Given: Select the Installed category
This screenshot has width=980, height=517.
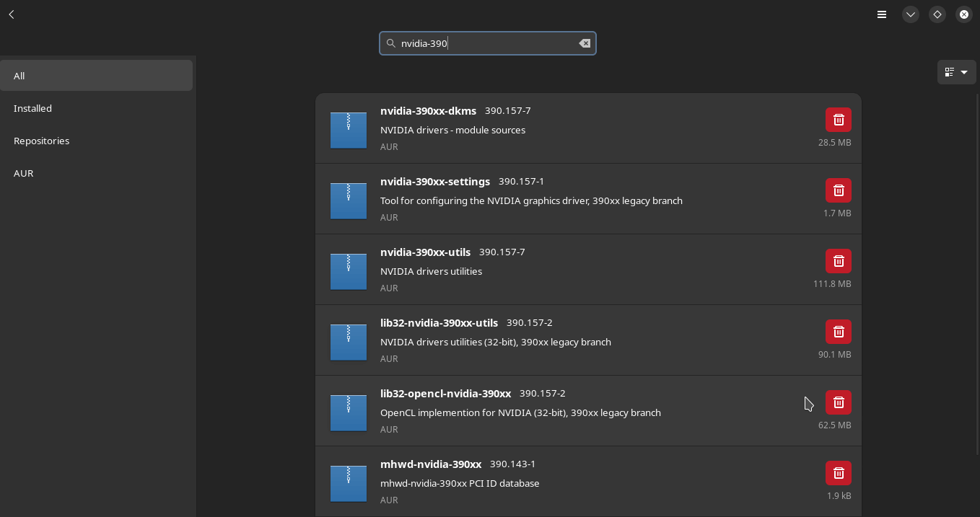Looking at the screenshot, I should [96, 108].
